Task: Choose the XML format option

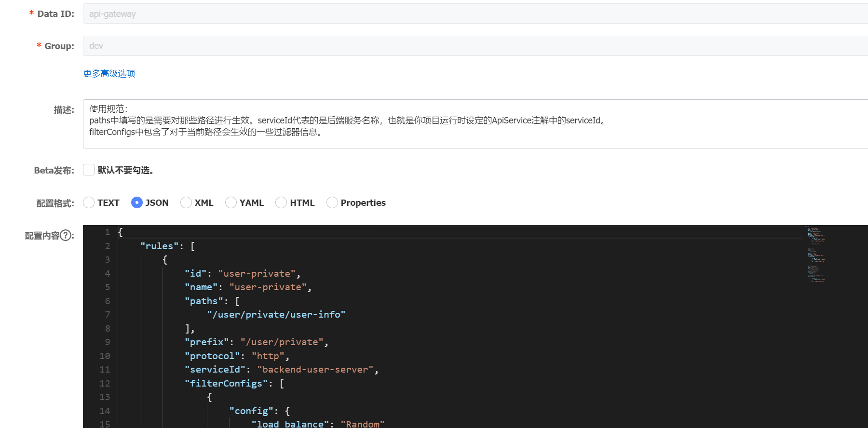Action: tap(186, 203)
